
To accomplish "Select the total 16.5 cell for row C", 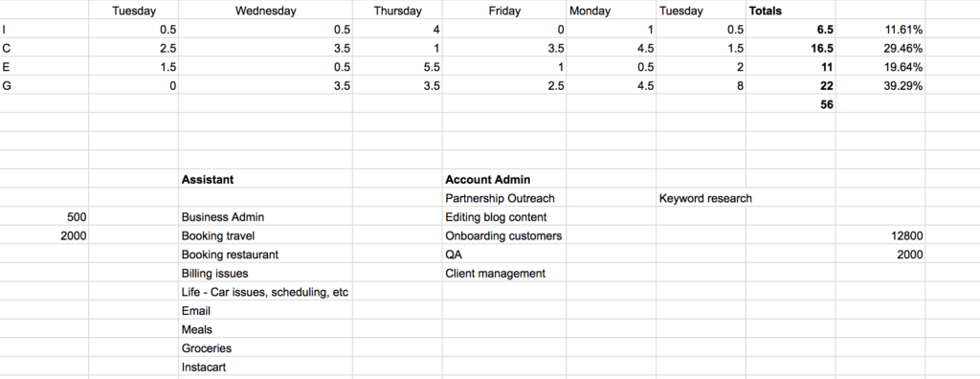I will pos(791,48).
